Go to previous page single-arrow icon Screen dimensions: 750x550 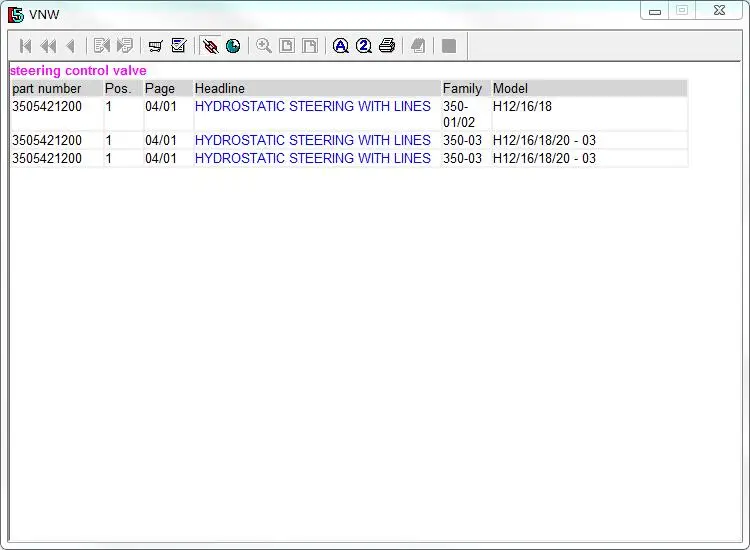71,46
